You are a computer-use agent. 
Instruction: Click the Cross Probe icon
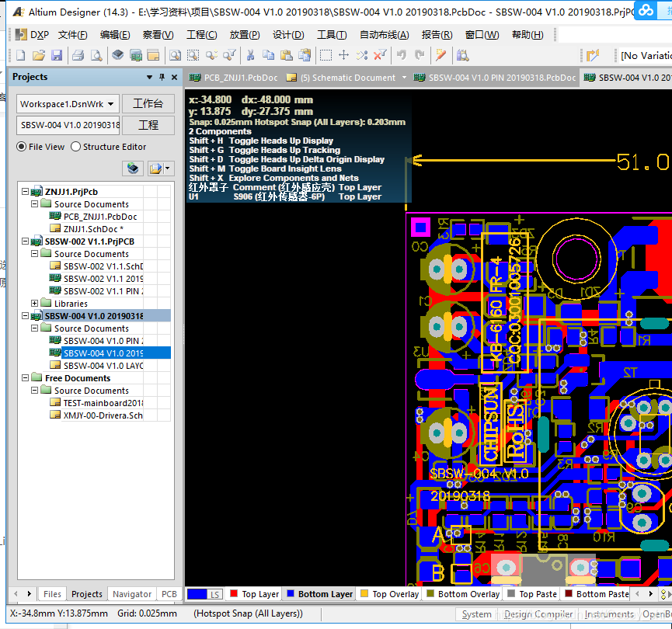(x=441, y=55)
